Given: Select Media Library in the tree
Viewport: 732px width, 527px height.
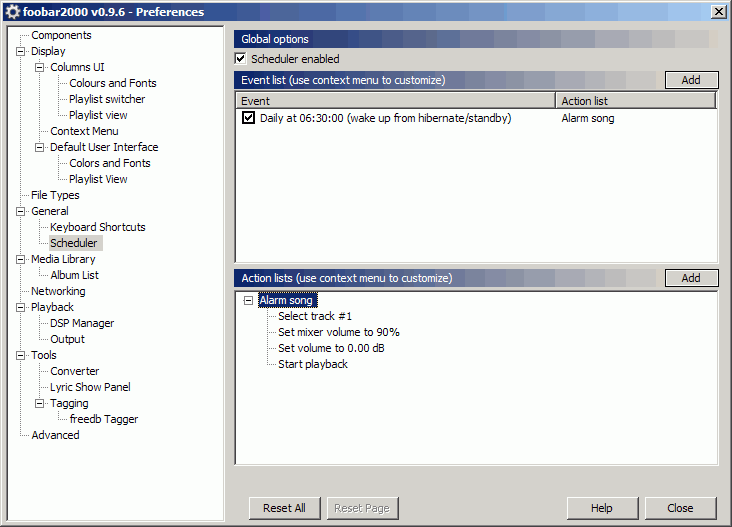Looking at the screenshot, I should [63, 259].
